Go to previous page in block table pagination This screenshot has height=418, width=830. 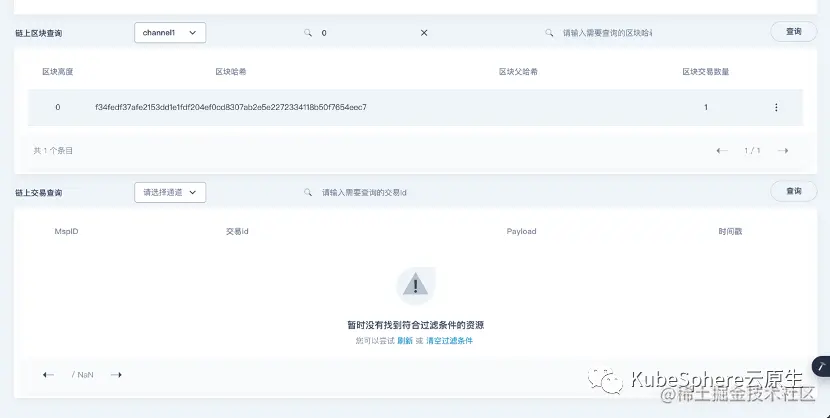tap(721, 151)
